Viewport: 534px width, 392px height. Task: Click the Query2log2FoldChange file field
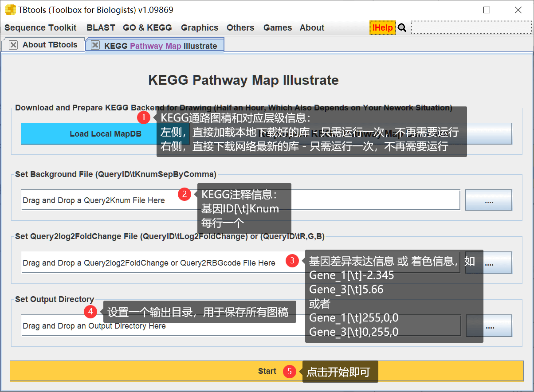coord(240,263)
